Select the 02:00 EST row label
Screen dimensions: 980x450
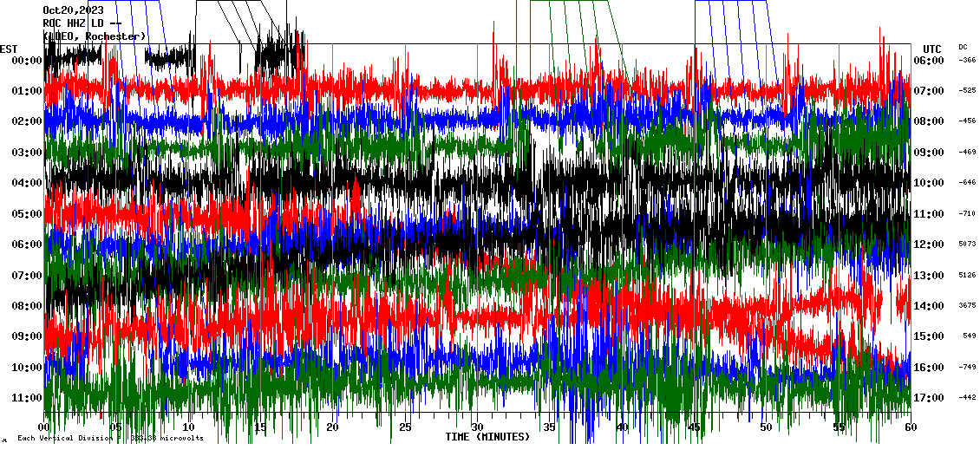coord(26,122)
